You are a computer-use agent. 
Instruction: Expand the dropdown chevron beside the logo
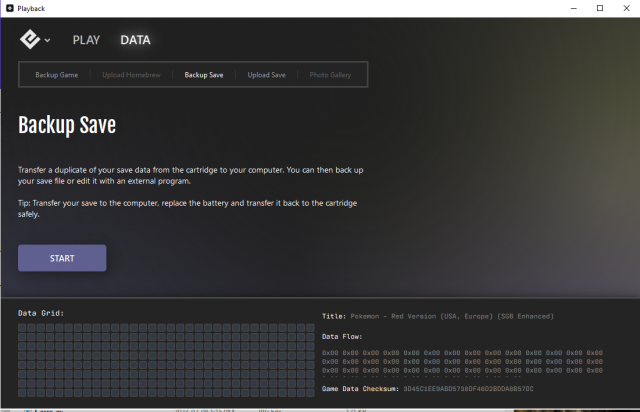(x=47, y=41)
